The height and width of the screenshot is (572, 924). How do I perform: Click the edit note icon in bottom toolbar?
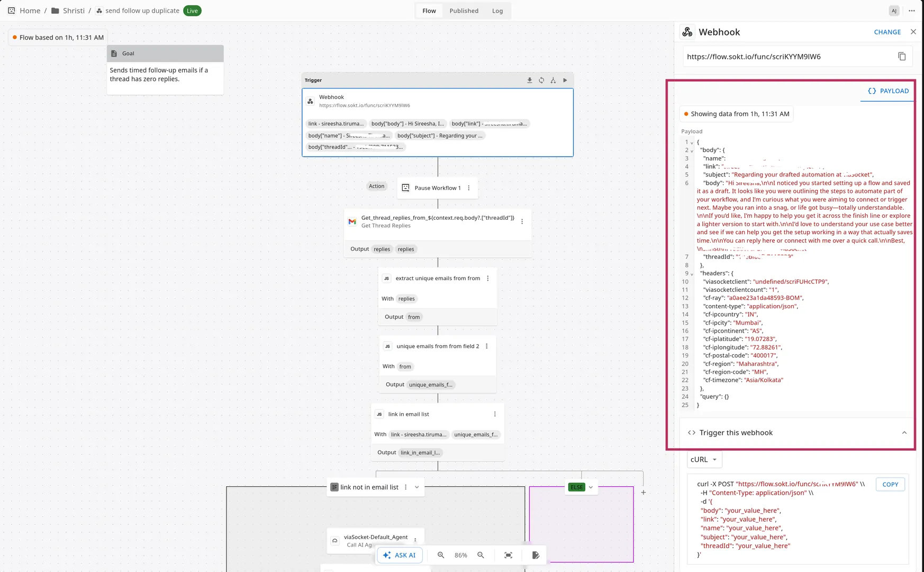(536, 555)
